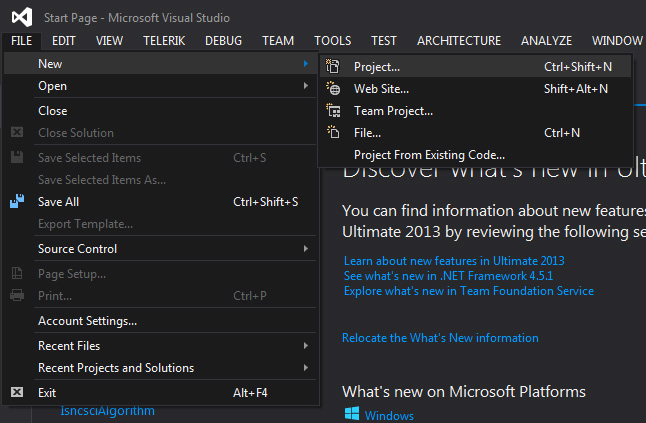Image resolution: width=646 pixels, height=423 pixels.
Task: Click the Close Solution icon
Action: coord(17,132)
